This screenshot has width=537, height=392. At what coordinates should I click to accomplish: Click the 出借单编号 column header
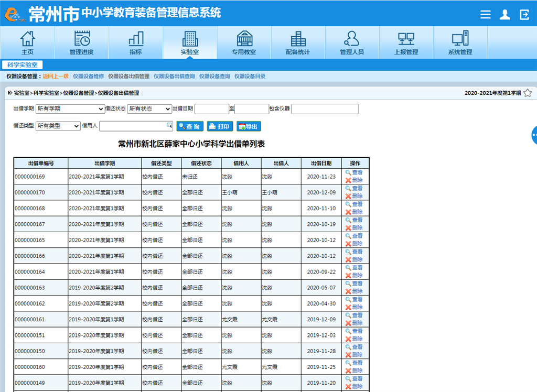(x=41, y=164)
